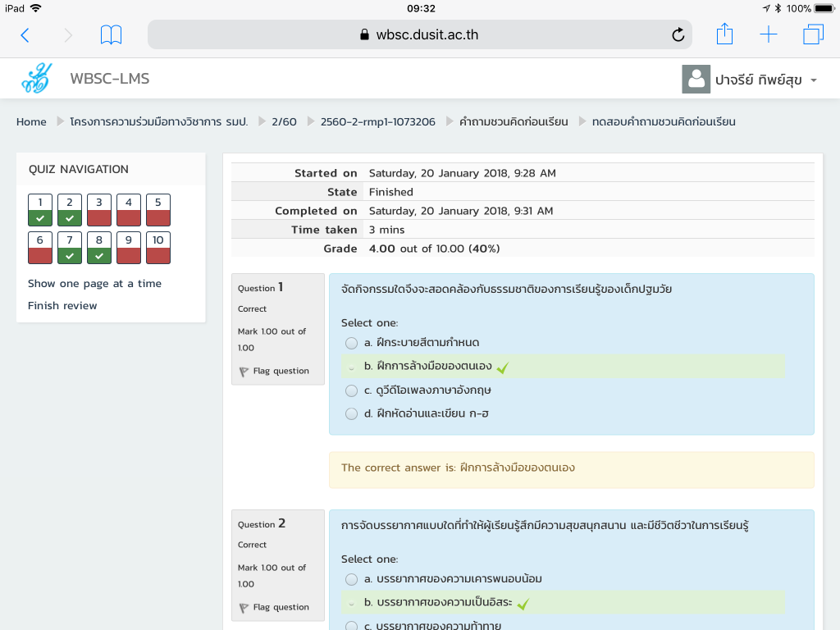Tap the wbsc.dusit.ac.th address bar

click(x=418, y=34)
